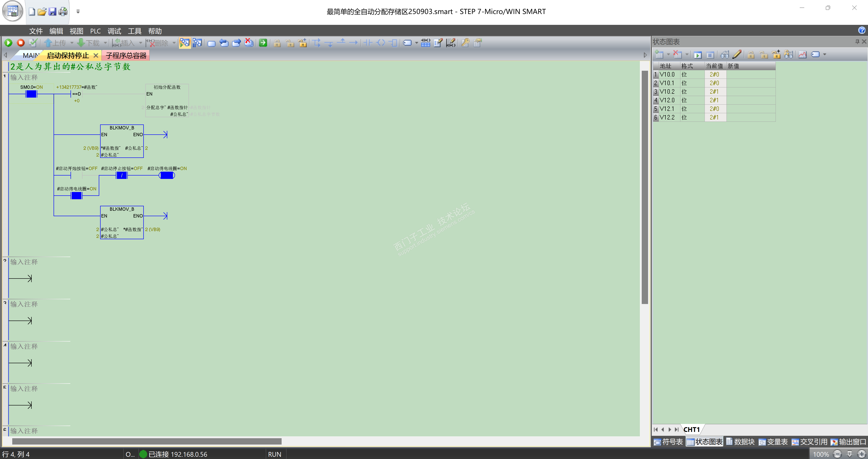Open trend view chart icon

[802, 55]
